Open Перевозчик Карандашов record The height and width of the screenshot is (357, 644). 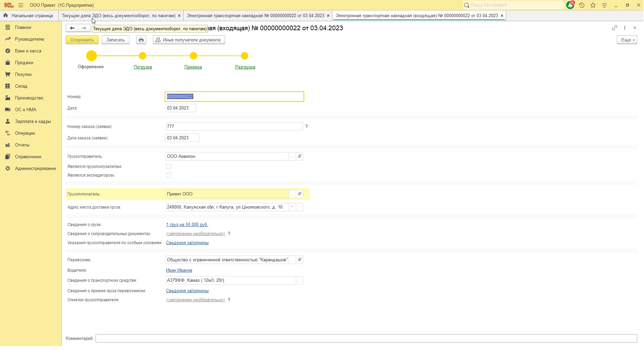click(x=300, y=260)
